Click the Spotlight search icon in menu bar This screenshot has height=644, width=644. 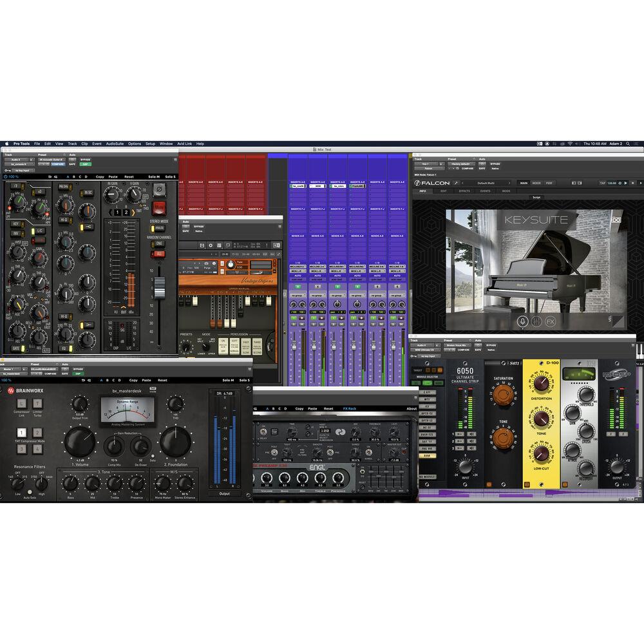click(x=627, y=144)
